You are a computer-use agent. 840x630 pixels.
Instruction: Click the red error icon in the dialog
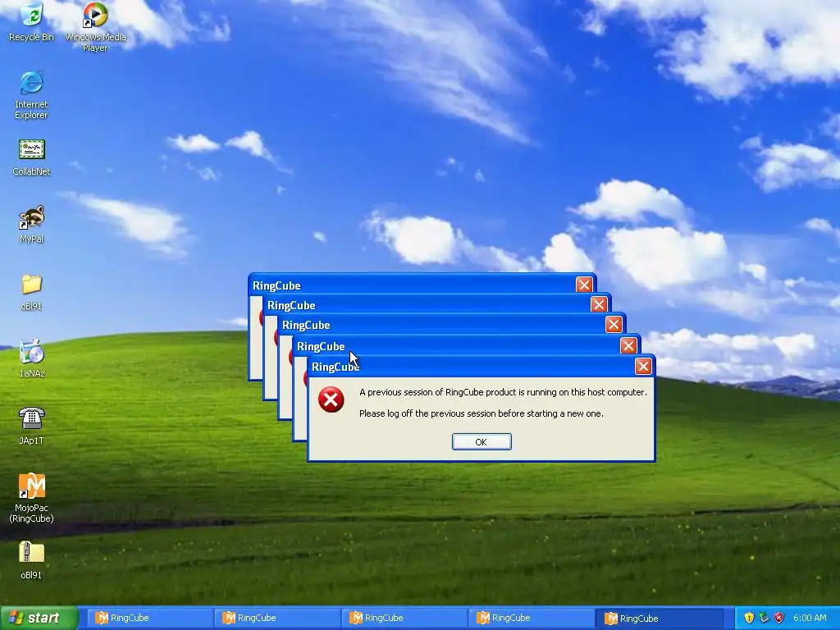(x=331, y=400)
